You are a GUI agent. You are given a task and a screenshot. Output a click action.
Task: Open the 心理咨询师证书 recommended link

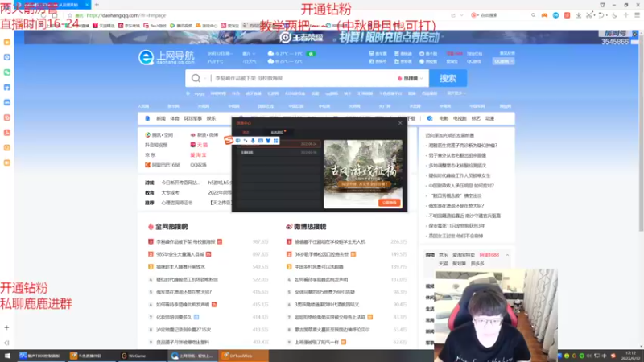pos(176,203)
